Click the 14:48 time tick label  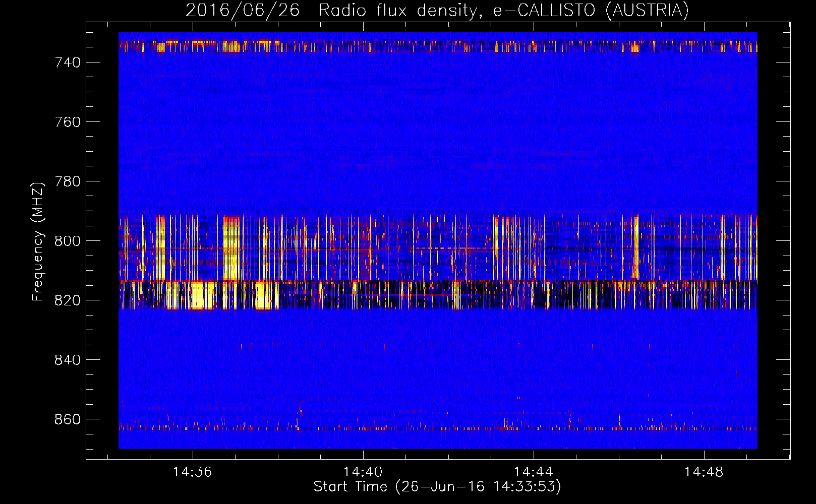click(704, 472)
